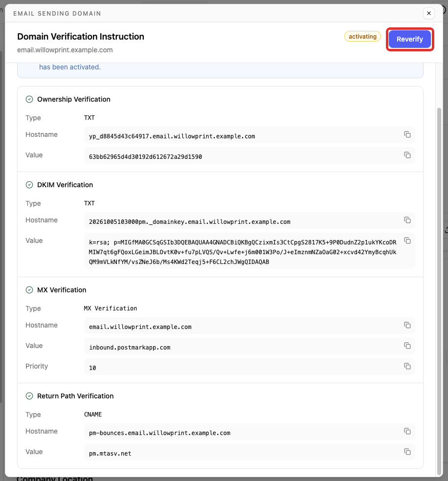Copy the Return Path hostname
Viewport: 448px width, 481px height.
407,431
